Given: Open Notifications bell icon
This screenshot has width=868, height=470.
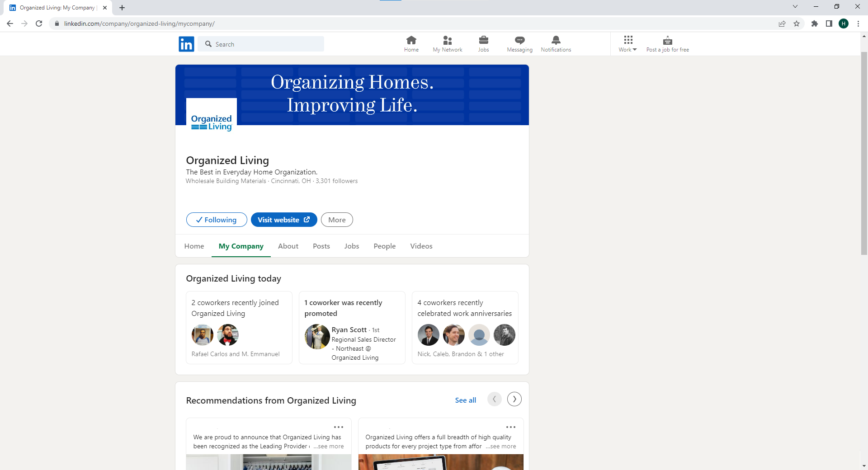Looking at the screenshot, I should pos(556,44).
